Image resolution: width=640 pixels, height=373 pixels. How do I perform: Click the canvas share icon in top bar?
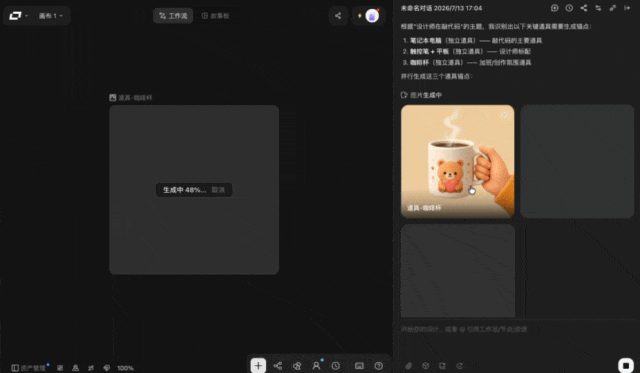338,16
